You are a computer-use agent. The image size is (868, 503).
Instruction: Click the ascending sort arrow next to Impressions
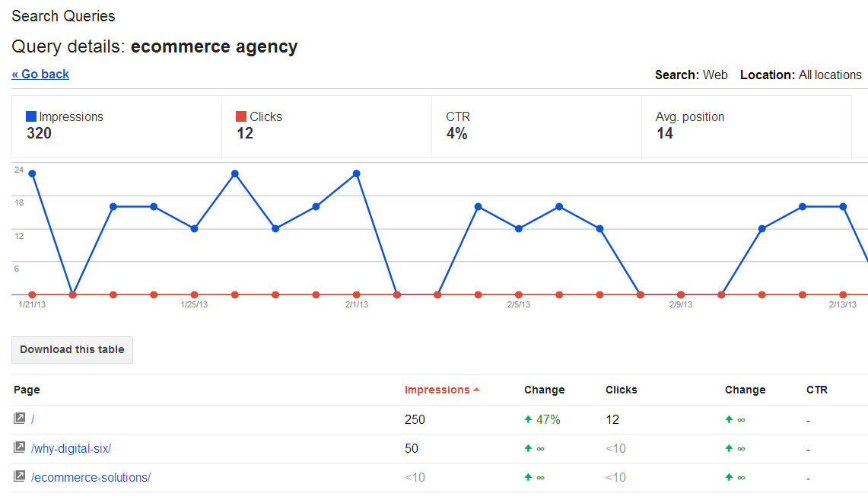[x=477, y=389]
